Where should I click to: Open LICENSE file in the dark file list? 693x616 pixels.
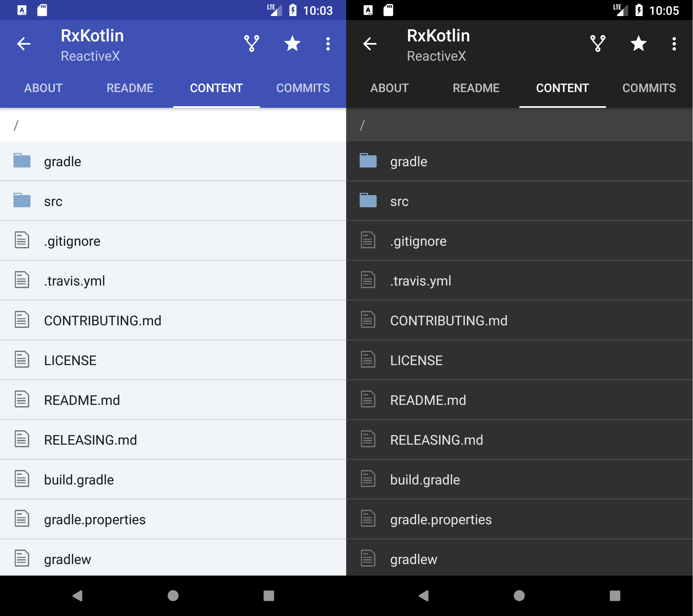[416, 360]
